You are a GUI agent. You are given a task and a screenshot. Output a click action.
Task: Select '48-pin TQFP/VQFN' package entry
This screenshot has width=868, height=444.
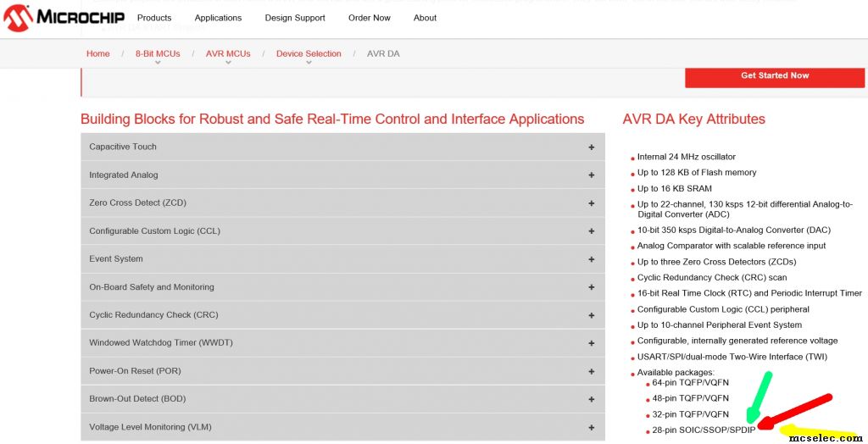(690, 398)
